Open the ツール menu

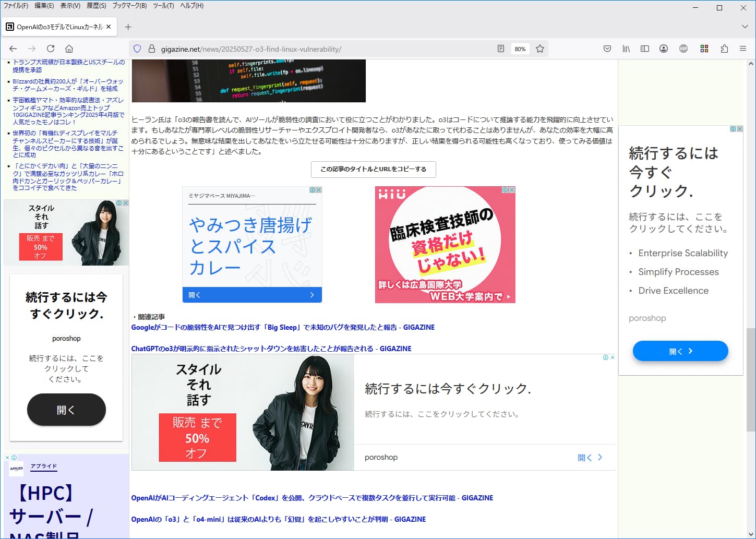(x=163, y=5)
